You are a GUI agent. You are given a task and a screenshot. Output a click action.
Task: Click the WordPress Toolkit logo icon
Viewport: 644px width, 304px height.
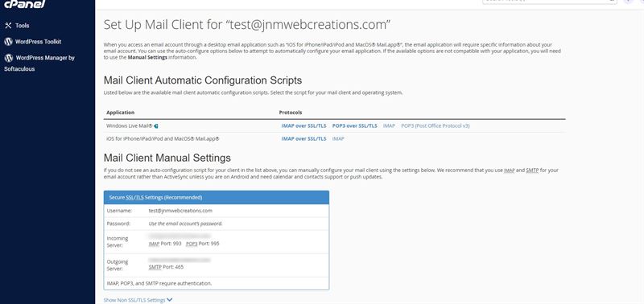pyautogui.click(x=8, y=42)
